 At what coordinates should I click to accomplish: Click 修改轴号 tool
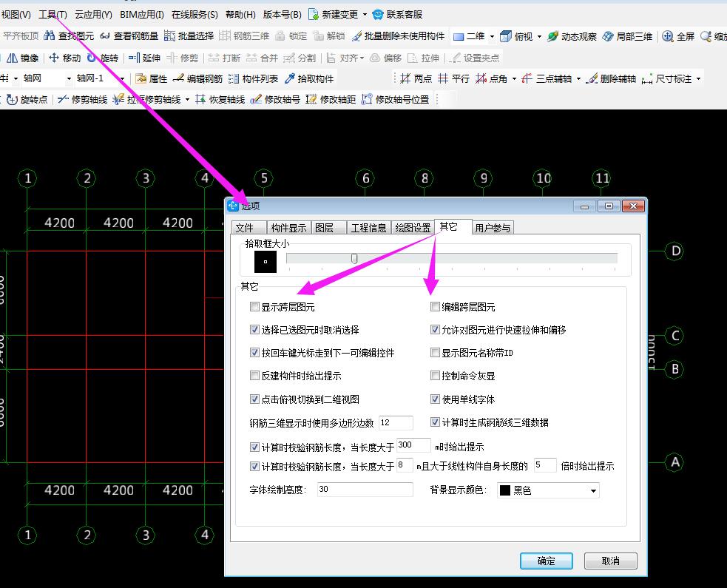(x=275, y=99)
